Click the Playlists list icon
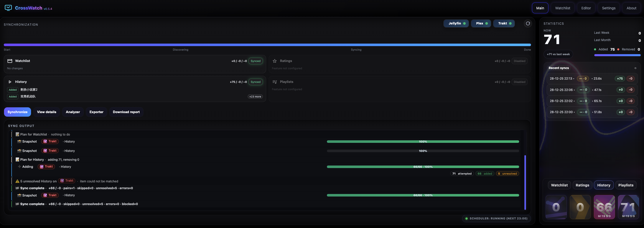The width and height of the screenshot is (644, 228). click(x=275, y=82)
